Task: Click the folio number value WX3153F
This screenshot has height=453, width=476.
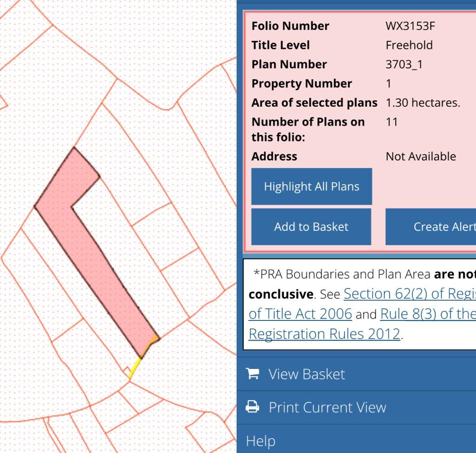Action: [410, 26]
